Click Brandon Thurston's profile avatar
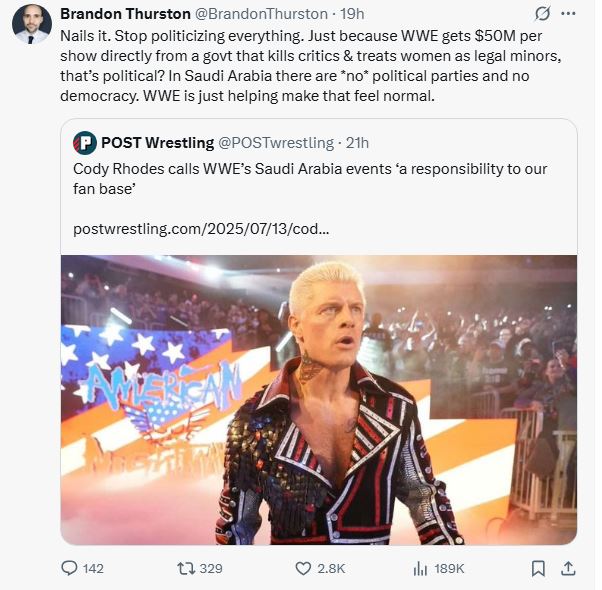602x590 pixels. pos(30,24)
